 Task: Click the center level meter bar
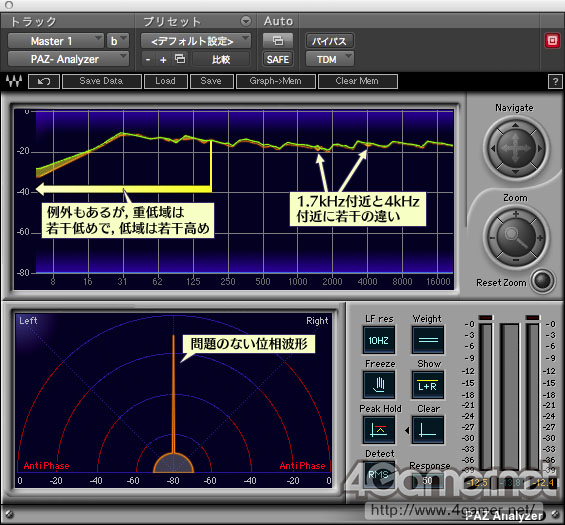tap(510, 396)
